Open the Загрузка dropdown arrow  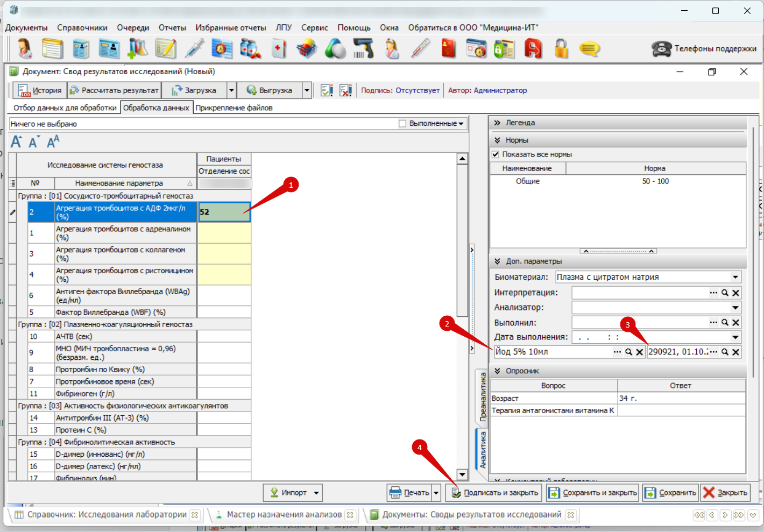(x=232, y=90)
